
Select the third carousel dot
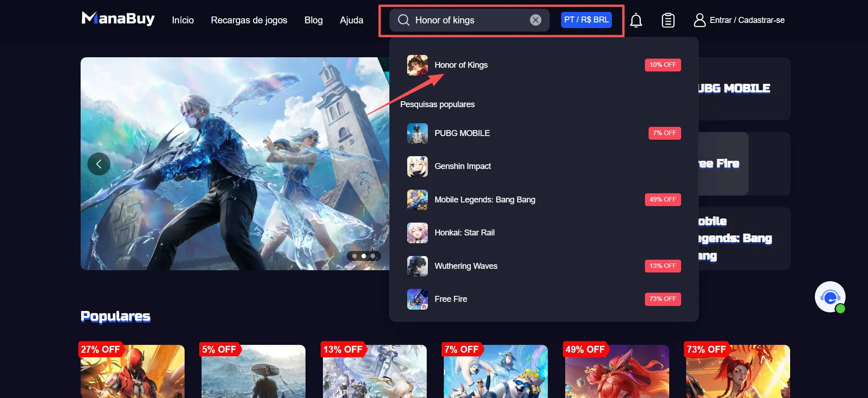[x=373, y=256]
